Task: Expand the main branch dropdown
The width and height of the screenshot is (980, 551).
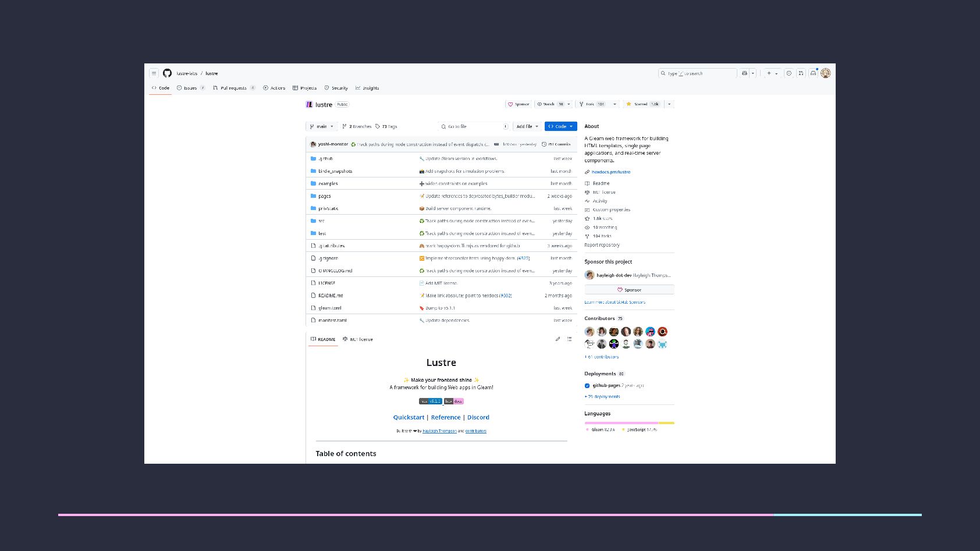Action: [x=321, y=126]
